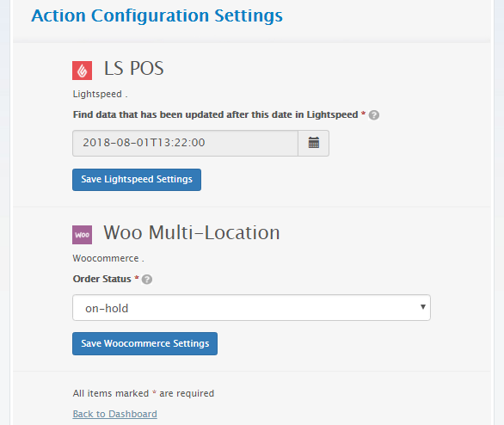Click the Woo Multi-Location heading
504x425 pixels.
(192, 232)
